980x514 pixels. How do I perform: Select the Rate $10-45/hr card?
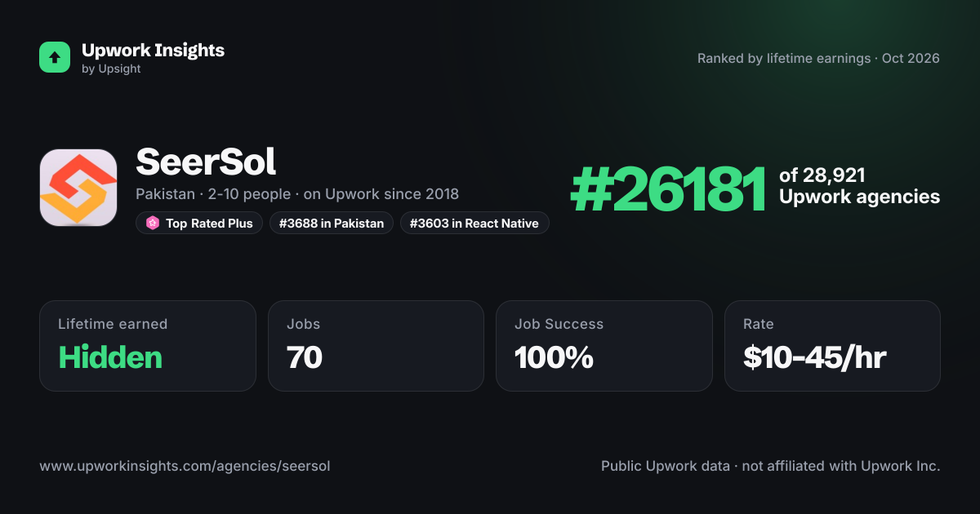pos(832,346)
